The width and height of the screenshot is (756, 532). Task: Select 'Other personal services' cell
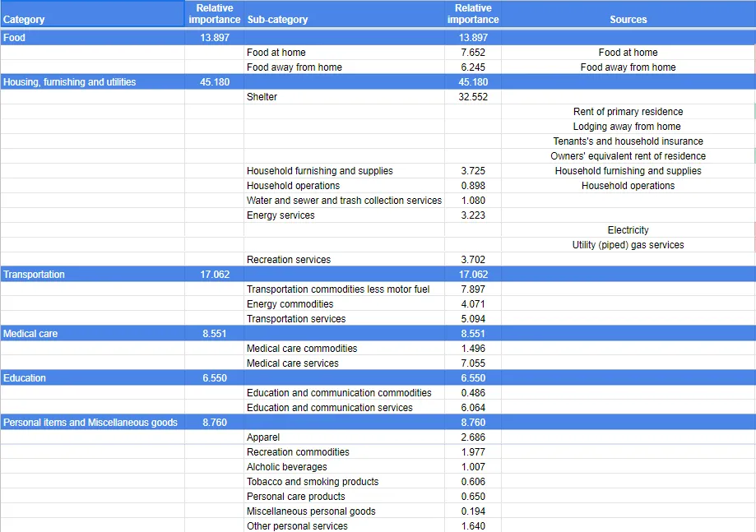click(x=344, y=525)
